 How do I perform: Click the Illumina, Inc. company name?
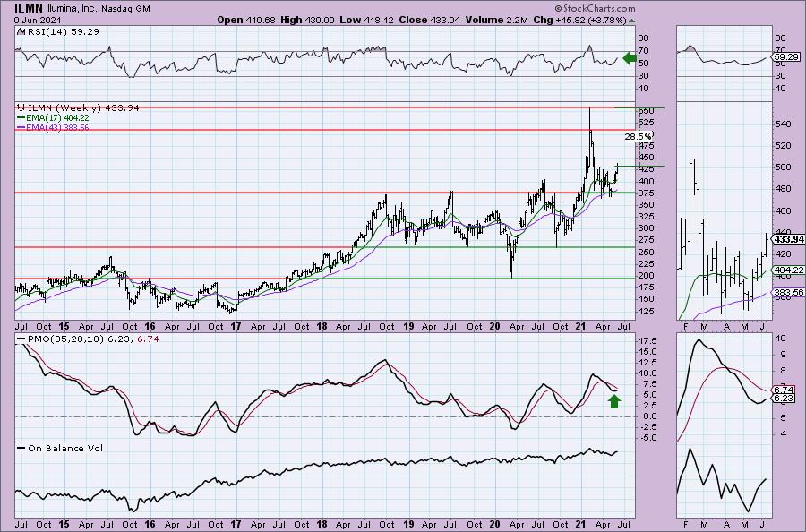pos(71,9)
